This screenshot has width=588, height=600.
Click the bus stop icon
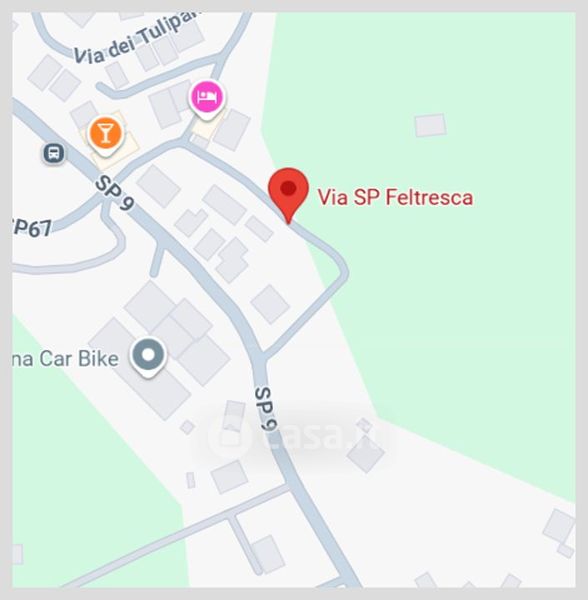pos(54,153)
